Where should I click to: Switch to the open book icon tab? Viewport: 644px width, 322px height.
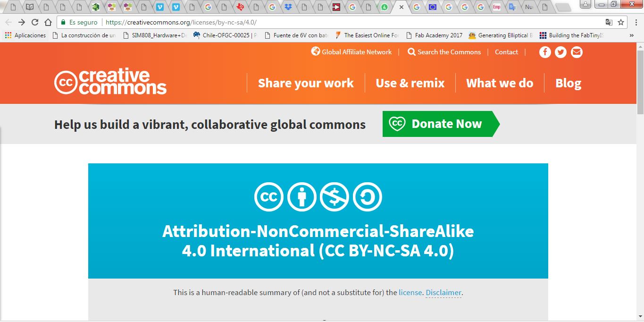pos(30,7)
